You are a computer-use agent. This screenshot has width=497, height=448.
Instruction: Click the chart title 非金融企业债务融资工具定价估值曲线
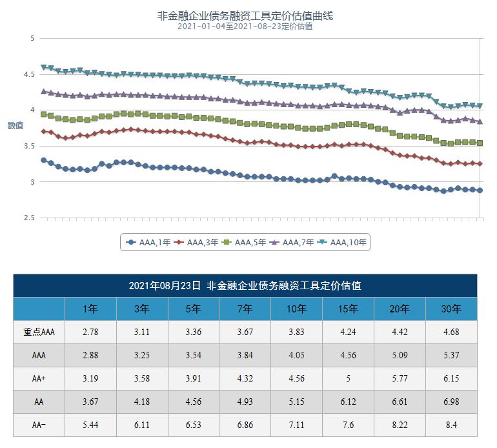(x=245, y=15)
